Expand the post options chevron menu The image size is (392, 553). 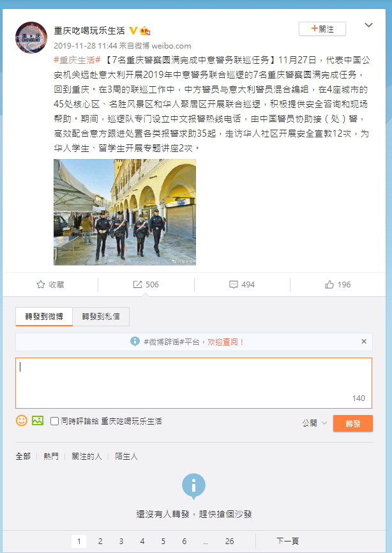[x=368, y=25]
